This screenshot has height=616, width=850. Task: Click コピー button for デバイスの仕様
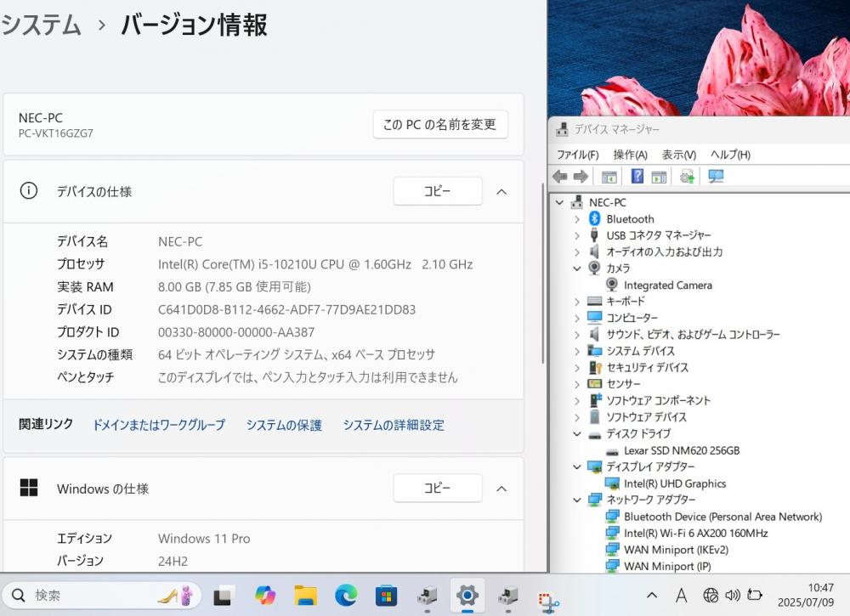pos(438,191)
